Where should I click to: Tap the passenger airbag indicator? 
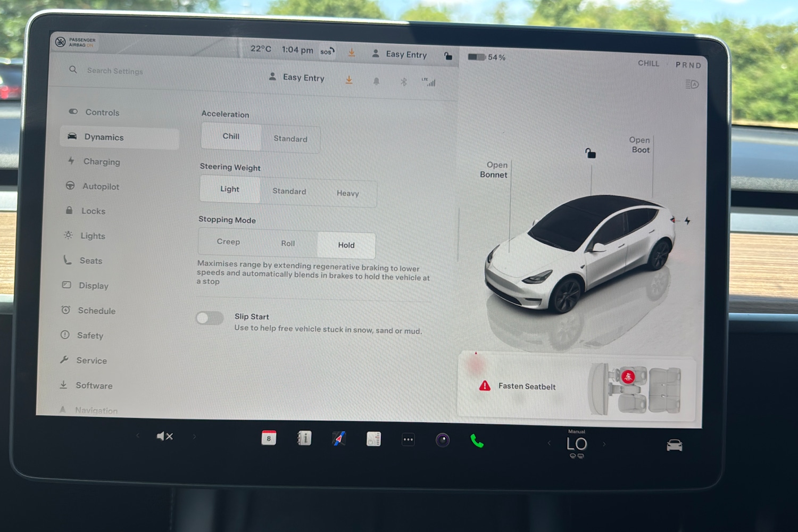tap(76, 42)
